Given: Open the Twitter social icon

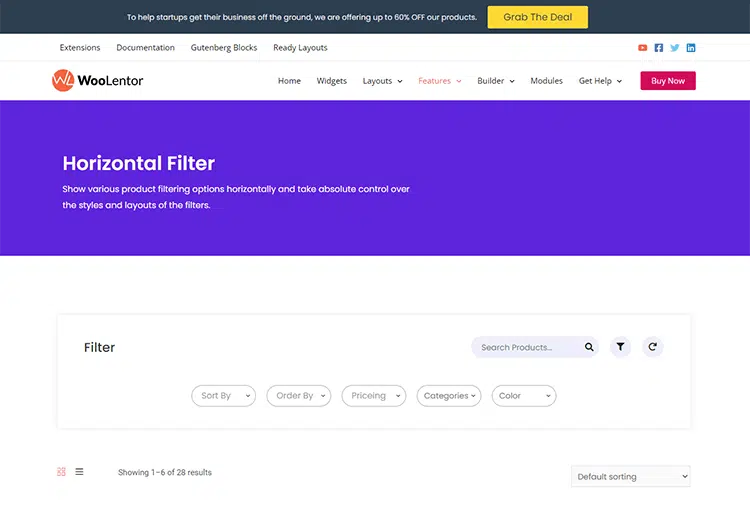Looking at the screenshot, I should point(675,48).
